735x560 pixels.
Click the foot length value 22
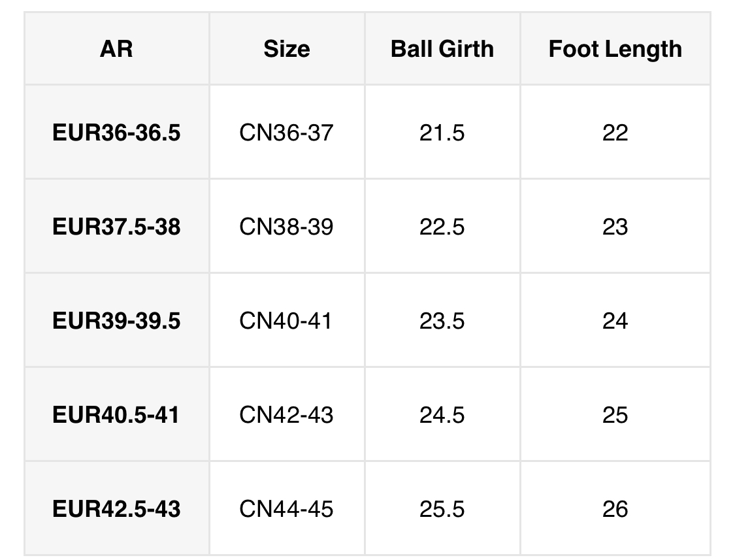click(x=615, y=133)
